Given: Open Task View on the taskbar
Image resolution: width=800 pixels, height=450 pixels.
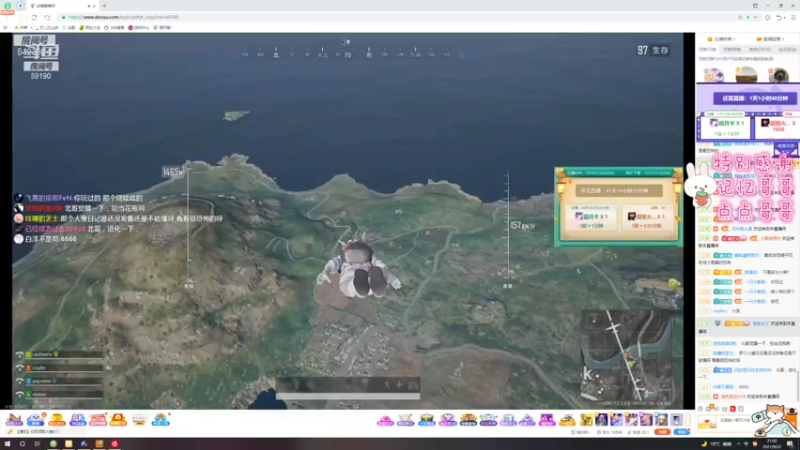Looking at the screenshot, I should click(x=37, y=444).
